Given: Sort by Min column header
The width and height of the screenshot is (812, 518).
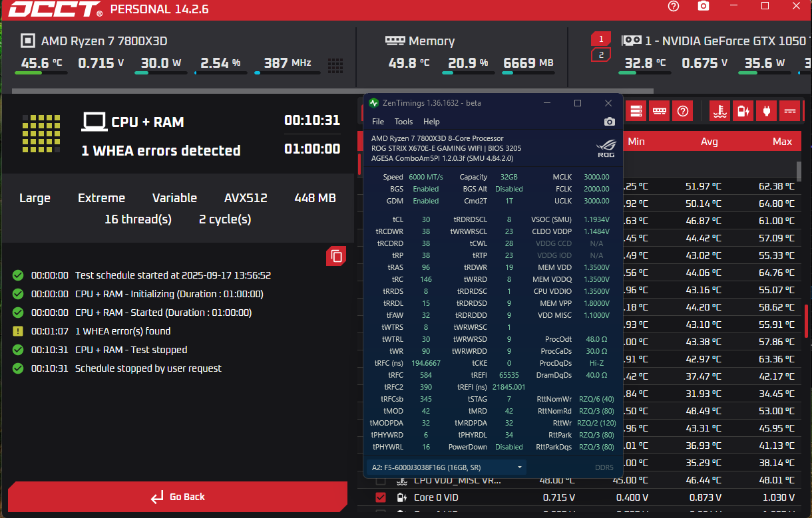Looking at the screenshot, I should point(636,141).
